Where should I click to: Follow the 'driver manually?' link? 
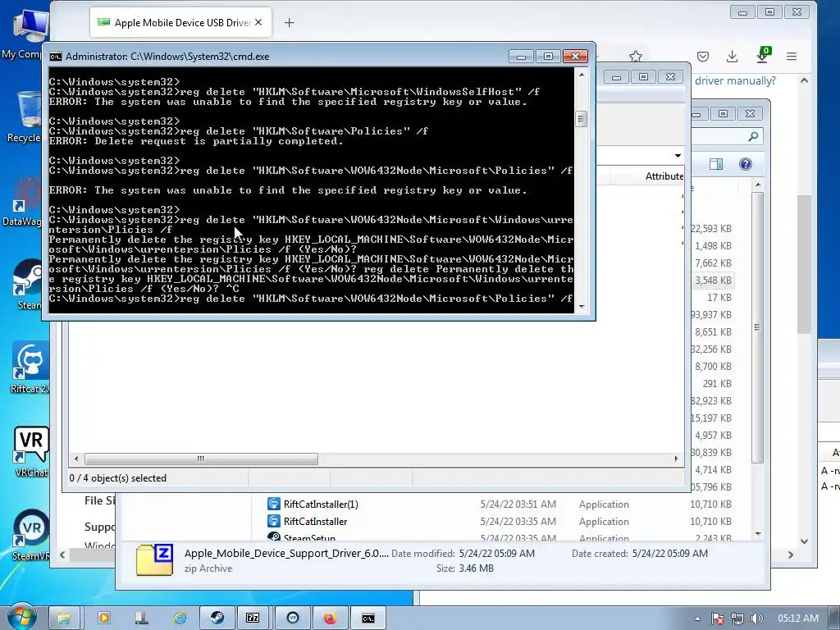tap(735, 81)
